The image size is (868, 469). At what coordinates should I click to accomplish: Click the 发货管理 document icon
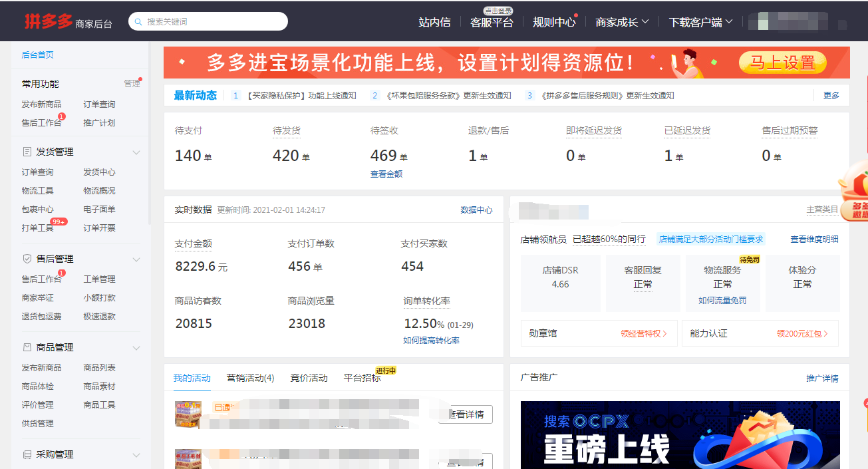coord(27,152)
